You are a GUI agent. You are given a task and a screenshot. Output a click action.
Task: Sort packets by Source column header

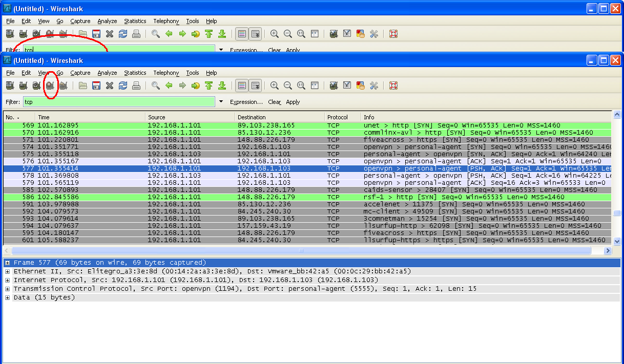point(190,117)
